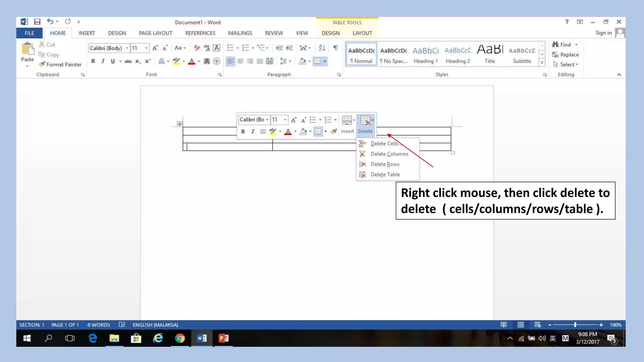Apply the Heading 1 style

pos(425,54)
